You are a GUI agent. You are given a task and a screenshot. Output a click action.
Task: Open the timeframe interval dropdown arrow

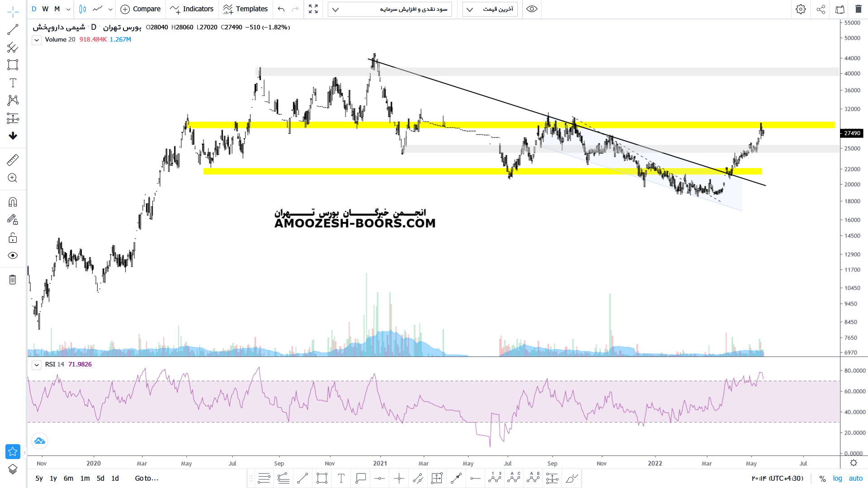coord(68,9)
